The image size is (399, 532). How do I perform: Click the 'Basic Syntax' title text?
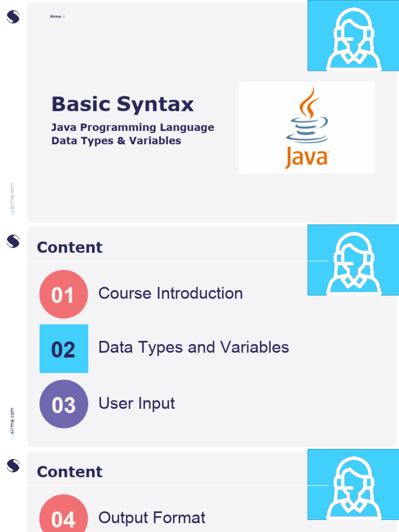(x=123, y=104)
